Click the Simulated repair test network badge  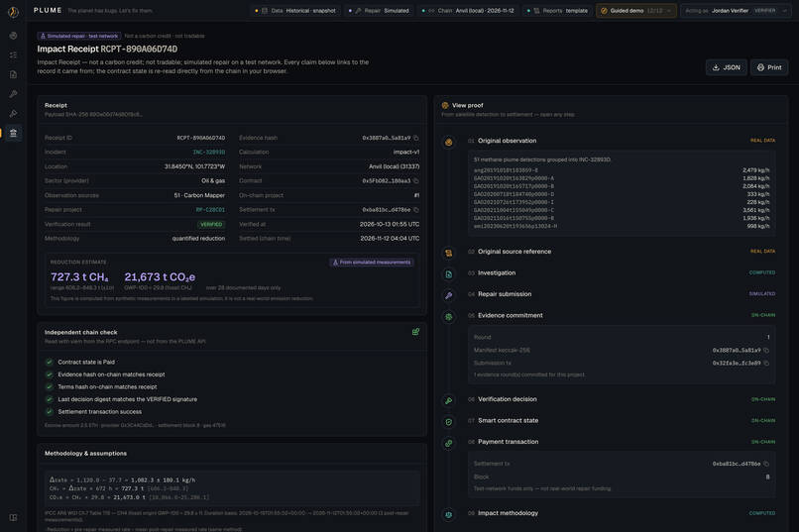click(79, 36)
